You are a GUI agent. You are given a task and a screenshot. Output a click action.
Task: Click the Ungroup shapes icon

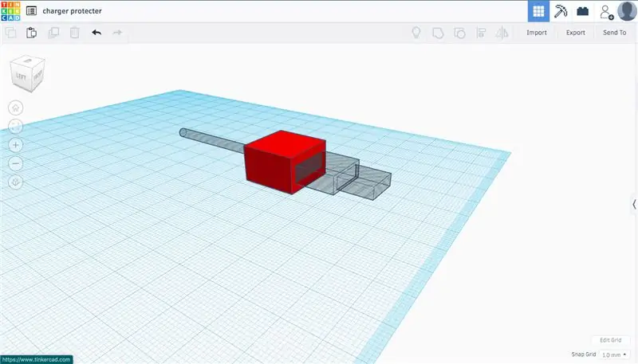coord(459,33)
